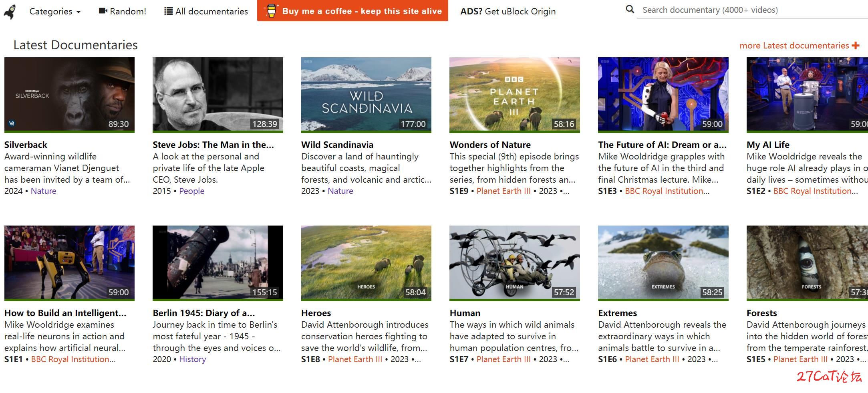Open a Random! documentary
This screenshot has height=393, width=868.
coord(122,12)
